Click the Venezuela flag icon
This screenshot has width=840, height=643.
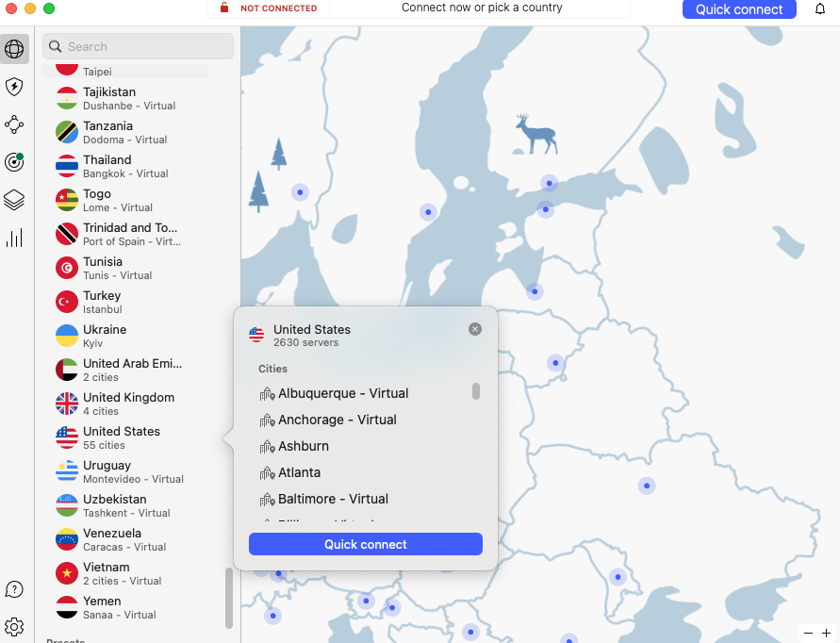(67, 539)
